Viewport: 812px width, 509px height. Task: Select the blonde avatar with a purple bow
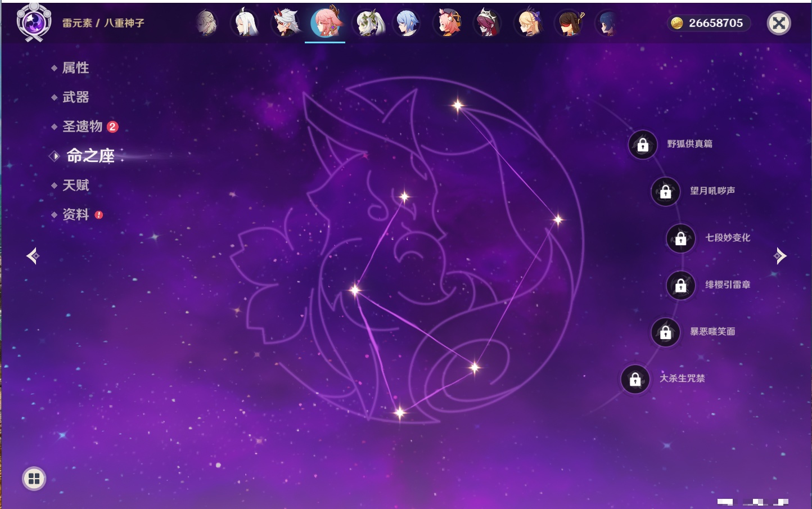click(x=529, y=23)
